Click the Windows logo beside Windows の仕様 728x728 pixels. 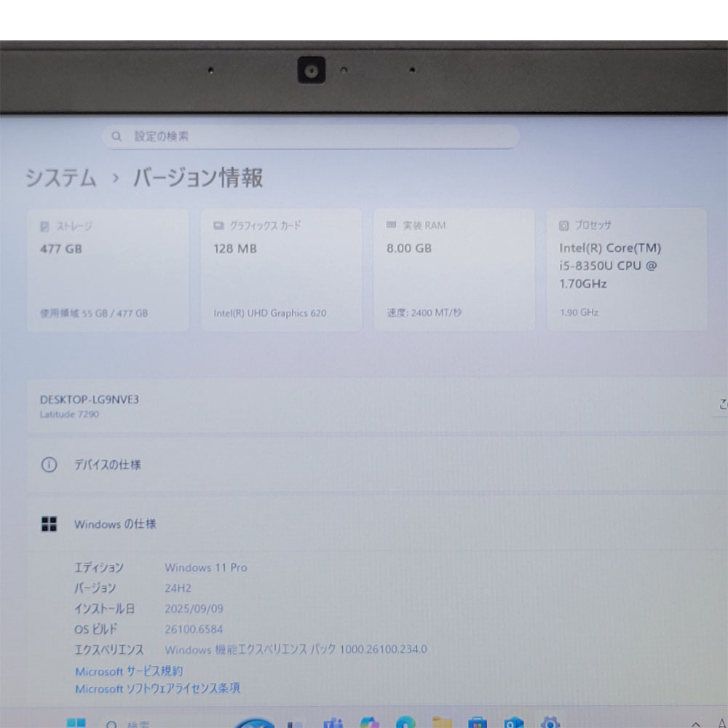(x=49, y=524)
